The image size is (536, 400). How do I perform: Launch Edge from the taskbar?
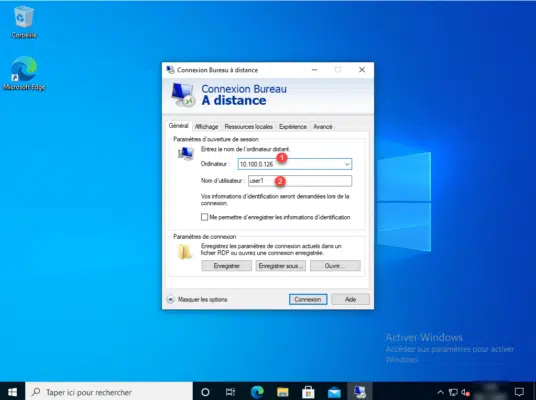[x=257, y=392]
